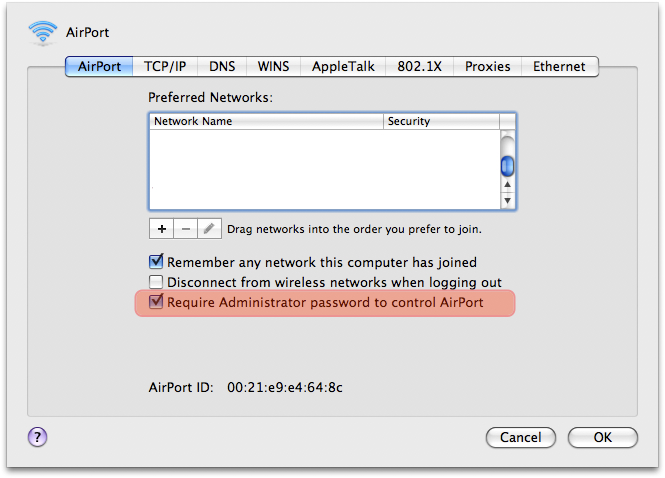
Task: Sort by the Network Name column header
Action: [x=267, y=121]
